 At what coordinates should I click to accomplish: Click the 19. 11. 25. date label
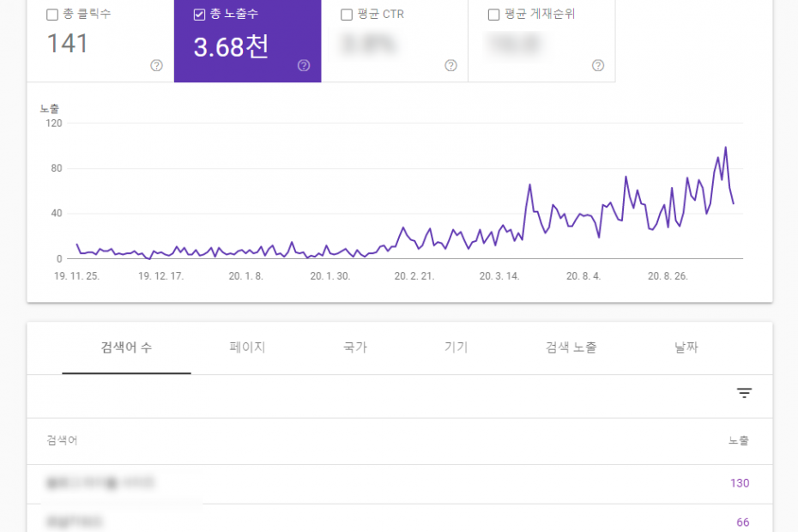[x=77, y=276]
